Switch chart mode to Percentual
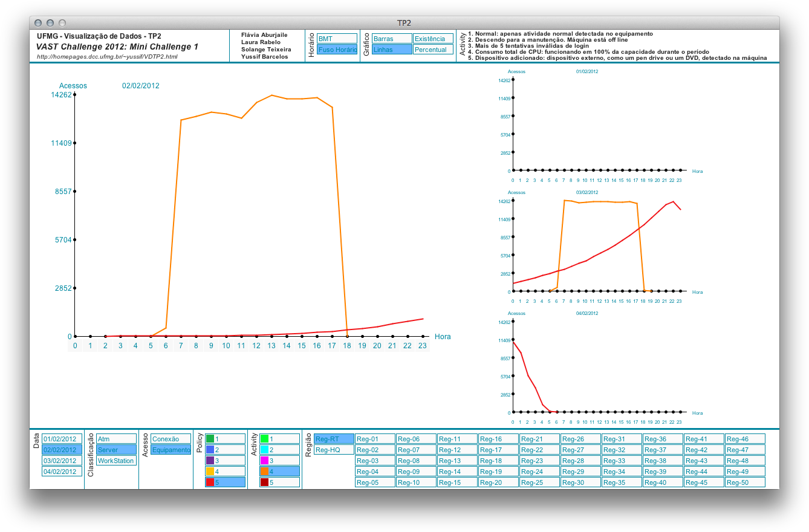 coord(433,50)
